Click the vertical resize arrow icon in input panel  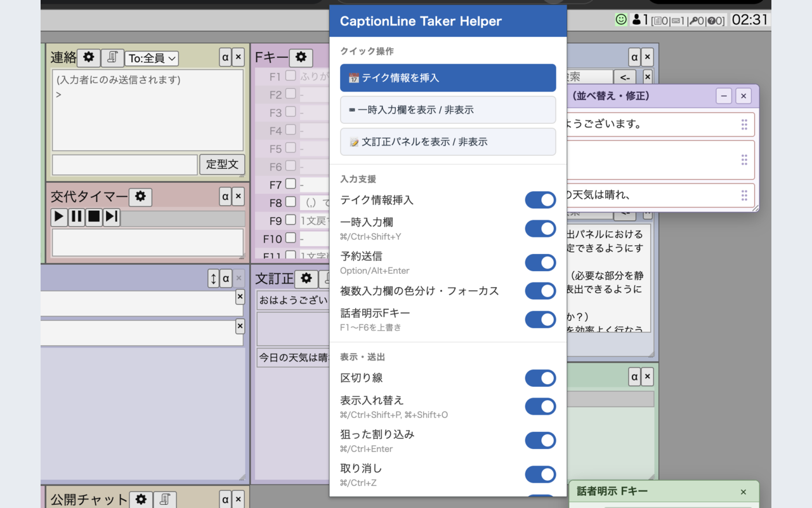[x=213, y=278]
